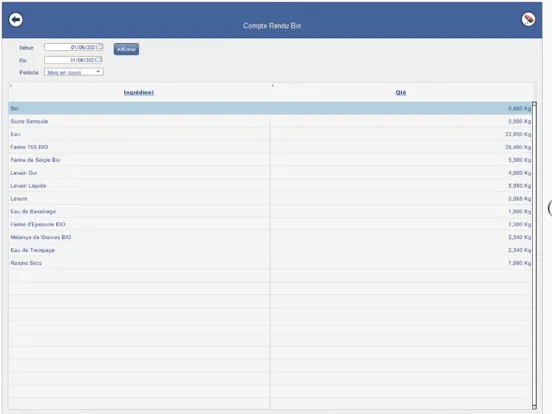
Task: Select the Farine T65 BIO row
Action: click(270, 147)
